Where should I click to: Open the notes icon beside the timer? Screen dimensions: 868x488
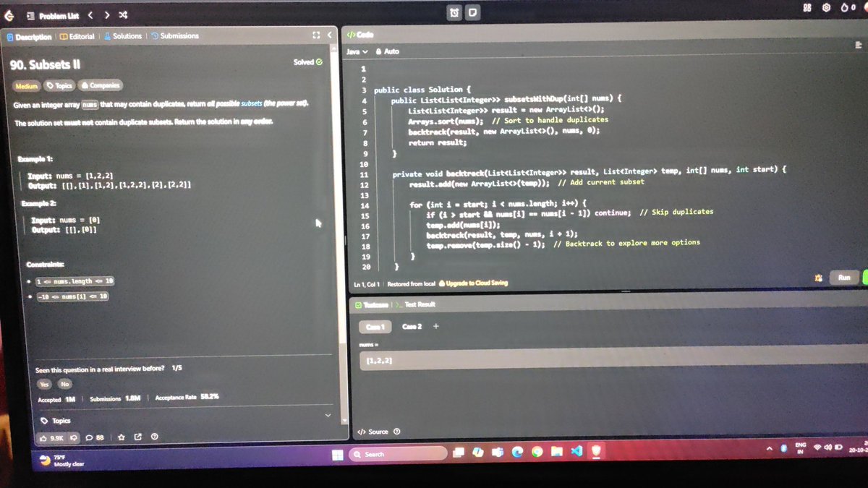click(472, 12)
